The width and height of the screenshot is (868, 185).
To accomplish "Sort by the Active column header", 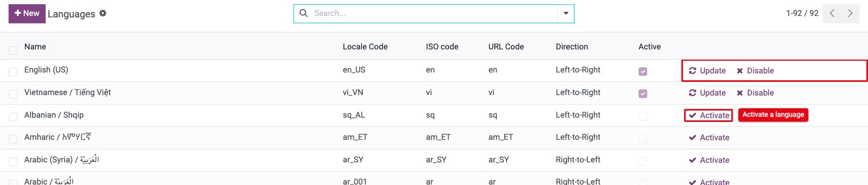I will (650, 47).
